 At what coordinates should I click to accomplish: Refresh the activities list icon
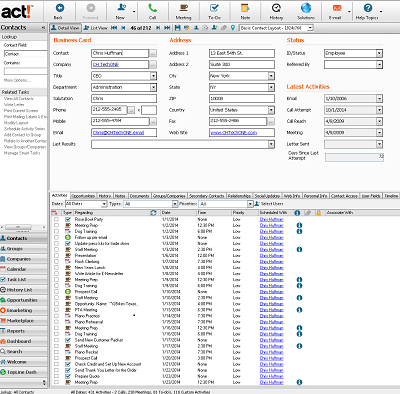coord(153,213)
